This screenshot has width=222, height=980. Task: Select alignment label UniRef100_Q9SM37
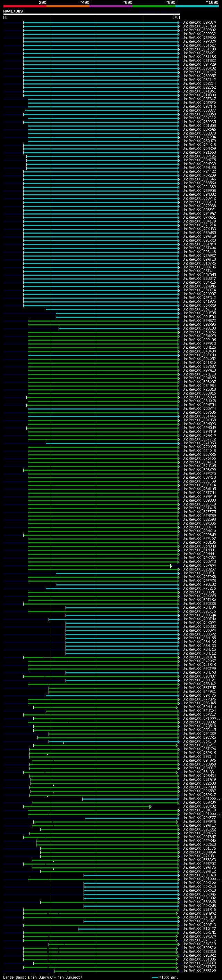point(199,677)
